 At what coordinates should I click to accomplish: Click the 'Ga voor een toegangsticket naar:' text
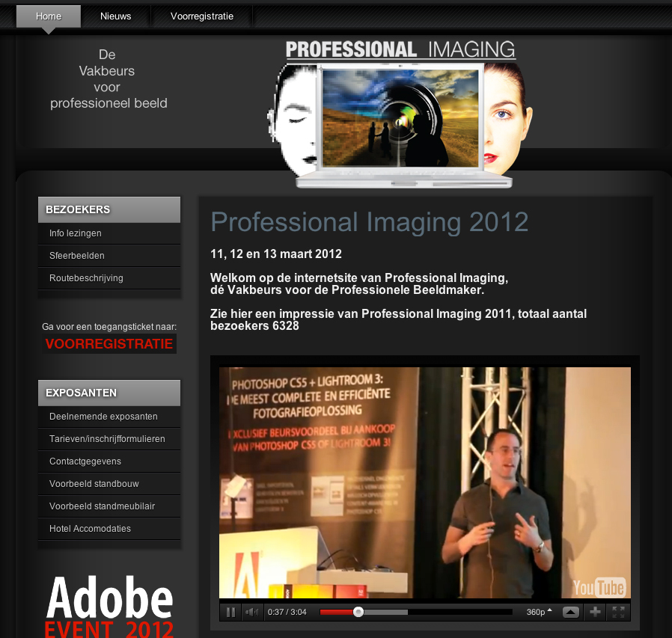pos(109,327)
